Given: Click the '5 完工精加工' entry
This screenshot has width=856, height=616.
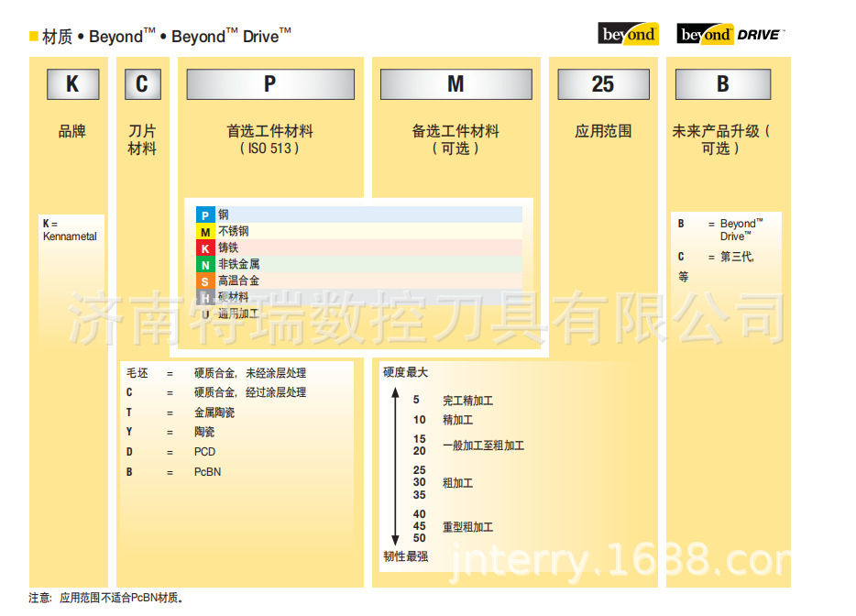Looking at the screenshot, I should (x=453, y=401).
